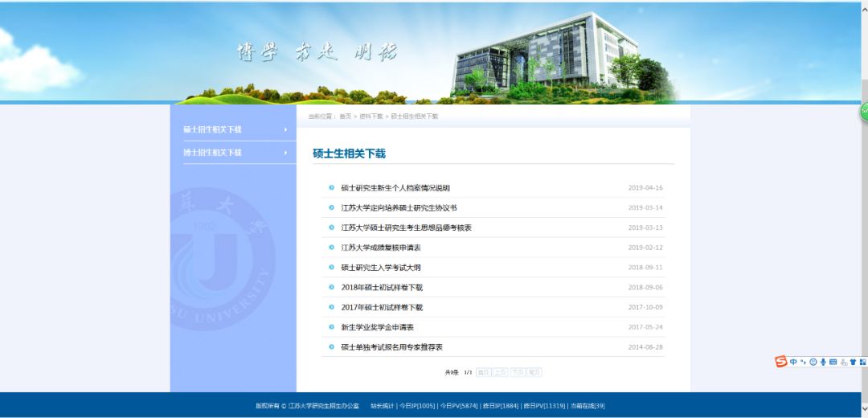Expand arrow next to 博士招生相关下载
Image resolution: width=868 pixels, height=418 pixels.
click(x=285, y=153)
